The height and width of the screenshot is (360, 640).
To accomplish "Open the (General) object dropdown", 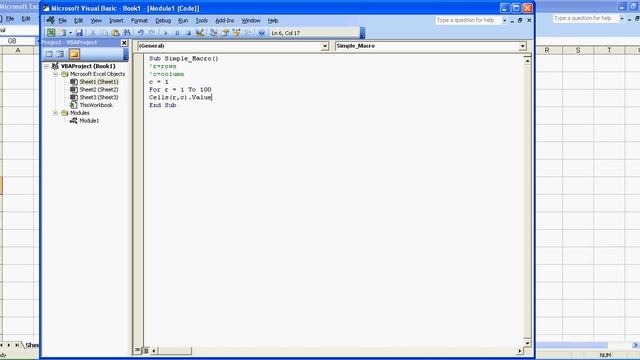I will [x=325, y=46].
